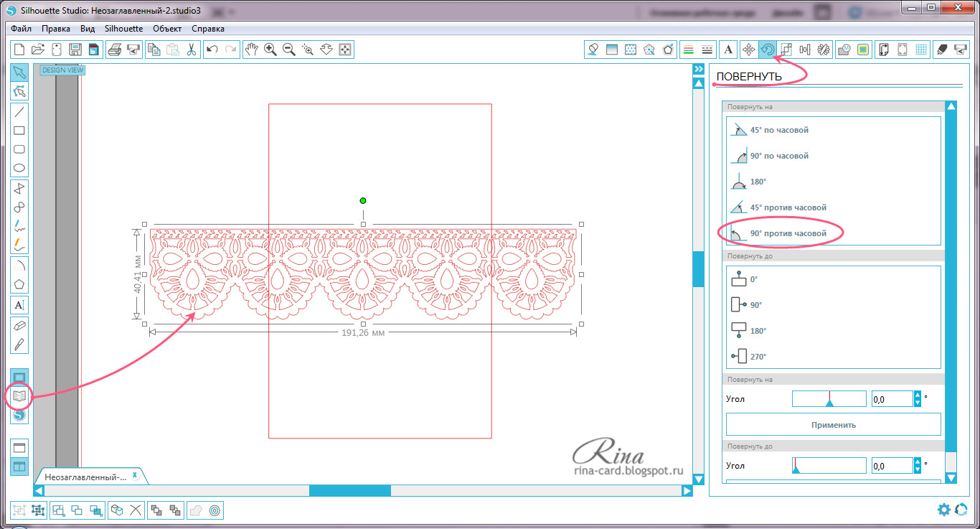Select the Draw an Ellipse tool
Image resolution: width=980 pixels, height=529 pixels.
pyautogui.click(x=20, y=168)
